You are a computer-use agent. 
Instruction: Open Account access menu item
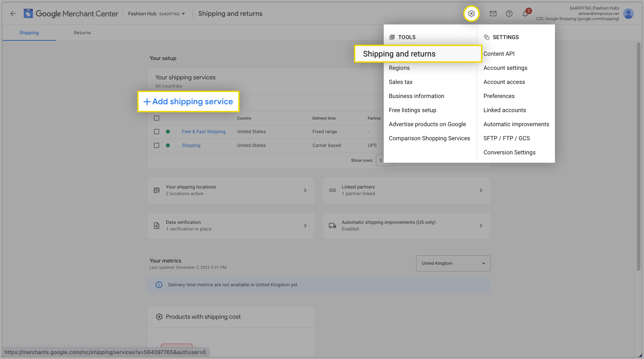click(x=504, y=82)
